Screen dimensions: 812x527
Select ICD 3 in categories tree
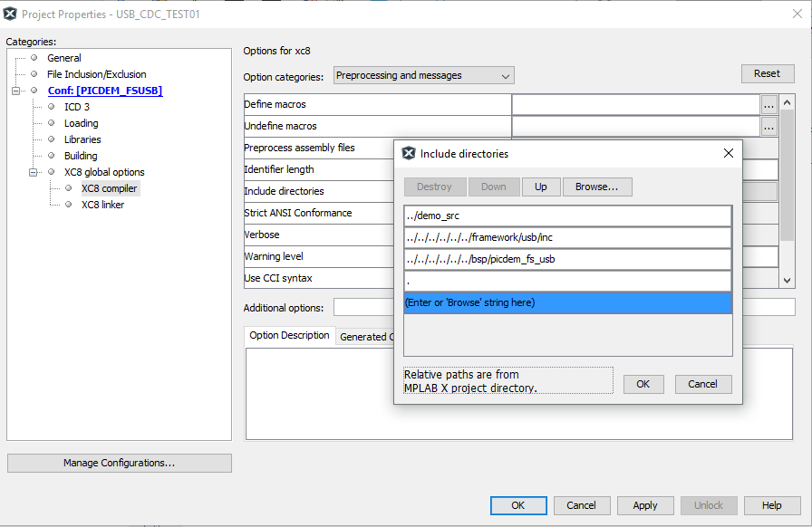pyautogui.click(x=77, y=107)
